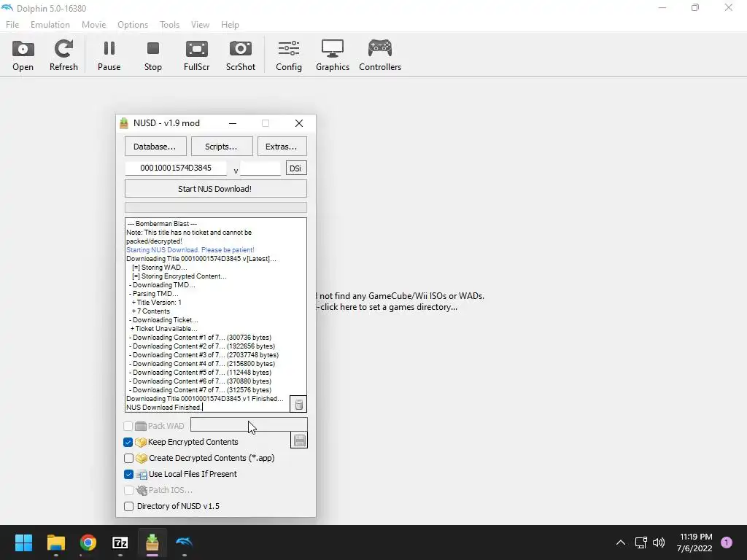Click the clear log trash icon in NUSD

click(298, 405)
